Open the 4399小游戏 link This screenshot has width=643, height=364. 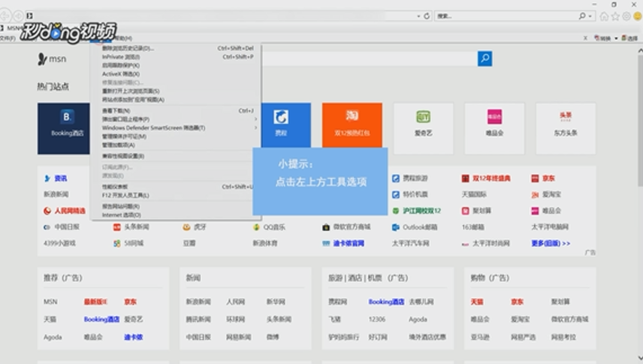pos(59,243)
